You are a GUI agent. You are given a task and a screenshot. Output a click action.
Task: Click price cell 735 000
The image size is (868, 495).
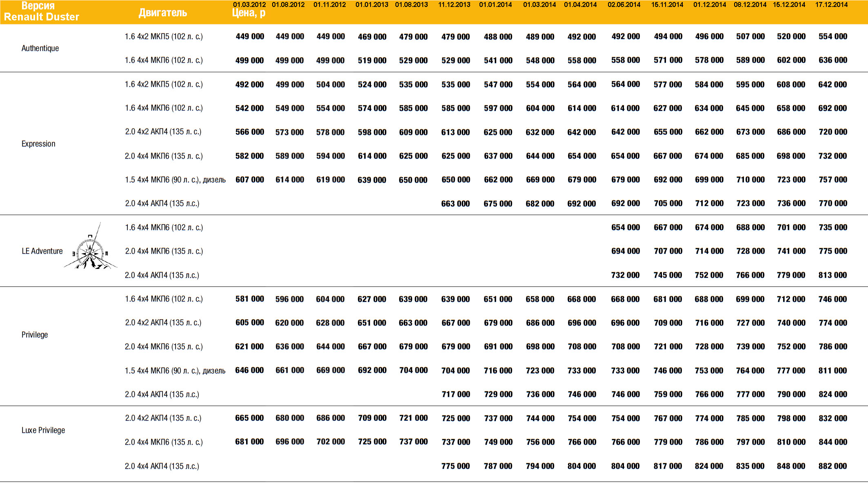pyautogui.click(x=833, y=227)
